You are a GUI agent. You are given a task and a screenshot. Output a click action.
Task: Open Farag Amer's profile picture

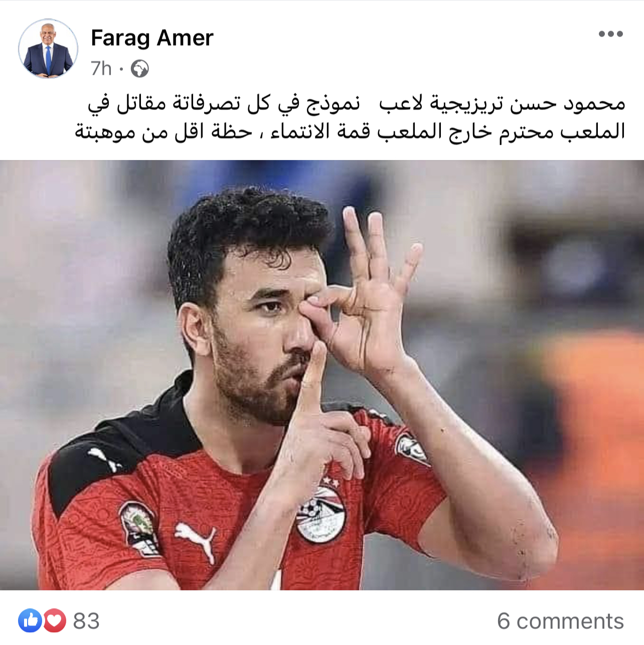(x=48, y=49)
